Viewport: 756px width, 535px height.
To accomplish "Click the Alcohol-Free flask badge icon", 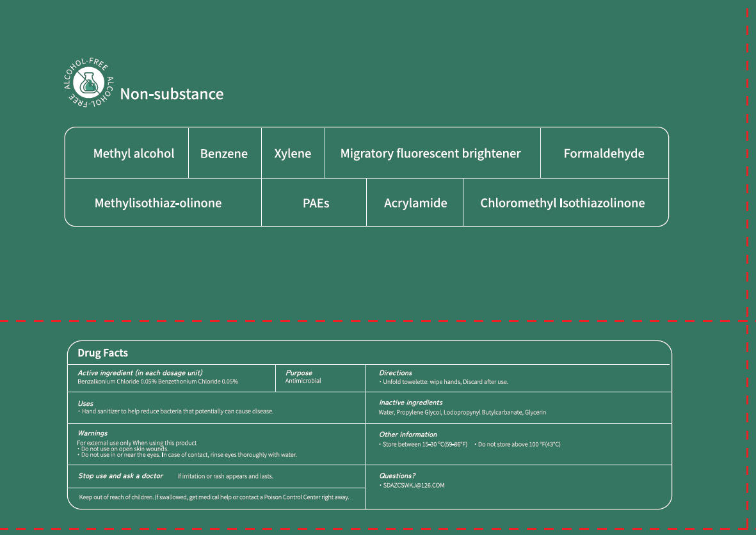I will [88, 83].
